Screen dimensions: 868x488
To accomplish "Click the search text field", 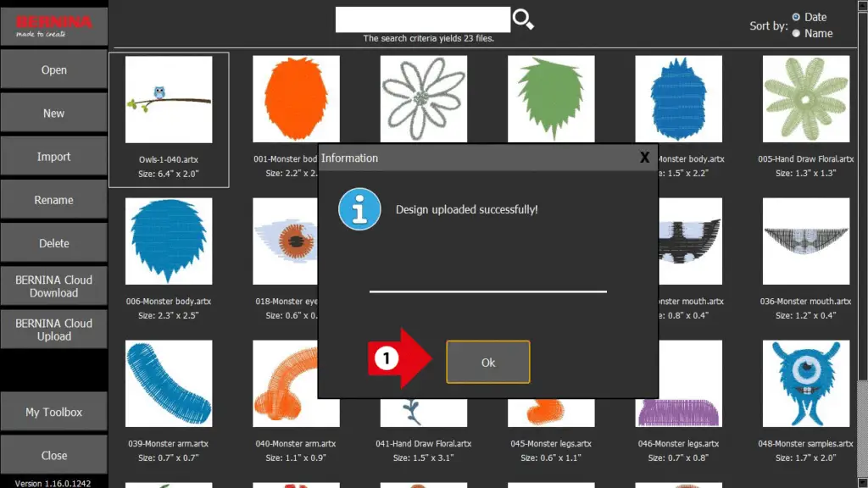I will (422, 19).
